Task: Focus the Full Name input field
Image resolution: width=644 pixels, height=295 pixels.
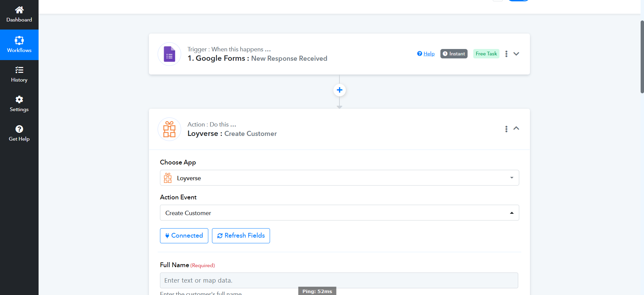Action: tap(339, 280)
